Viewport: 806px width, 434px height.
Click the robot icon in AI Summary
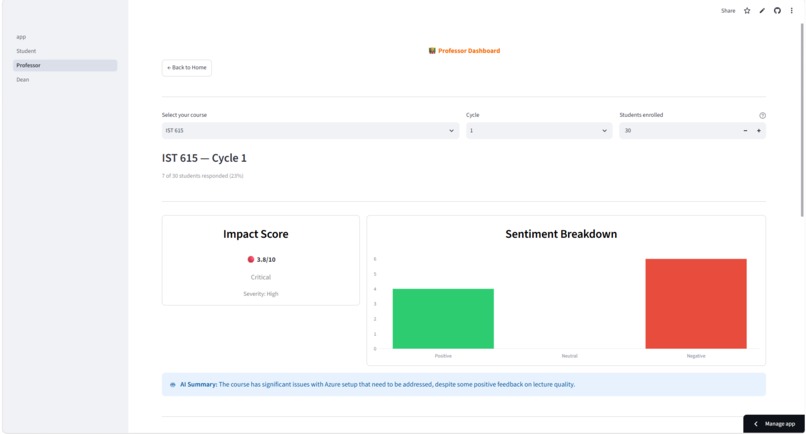[x=173, y=385]
